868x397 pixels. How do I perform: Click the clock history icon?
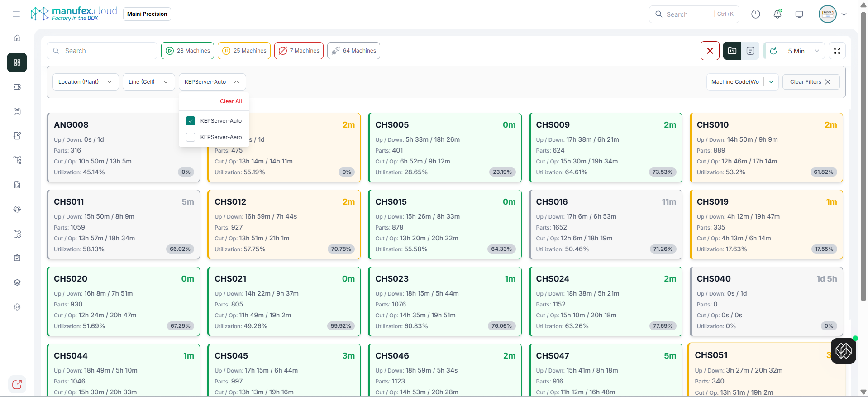755,14
